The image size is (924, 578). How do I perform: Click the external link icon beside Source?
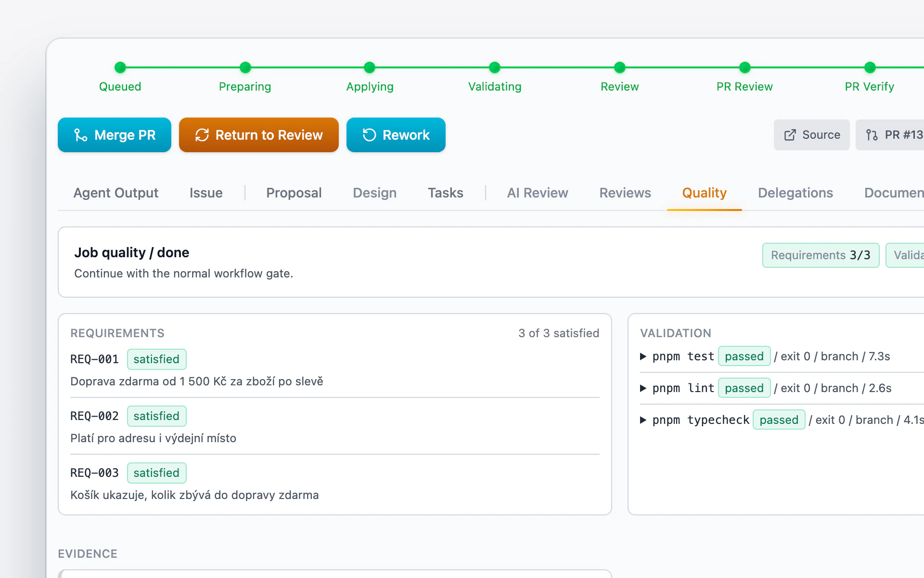click(790, 135)
